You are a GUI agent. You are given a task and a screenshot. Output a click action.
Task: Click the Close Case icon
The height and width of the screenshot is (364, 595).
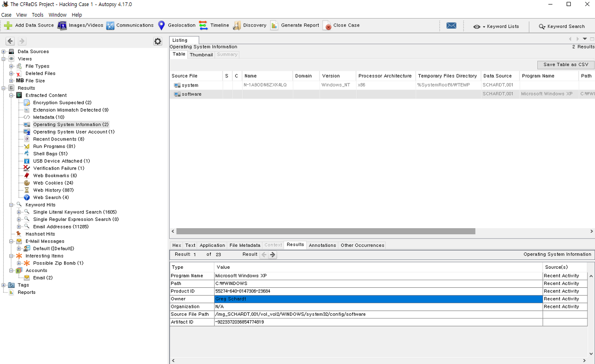[327, 26]
